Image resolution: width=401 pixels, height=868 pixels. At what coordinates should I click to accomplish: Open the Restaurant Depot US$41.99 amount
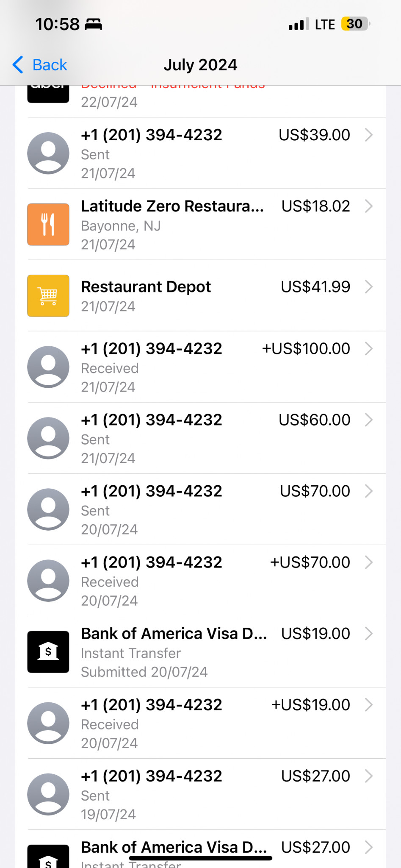coord(315,287)
